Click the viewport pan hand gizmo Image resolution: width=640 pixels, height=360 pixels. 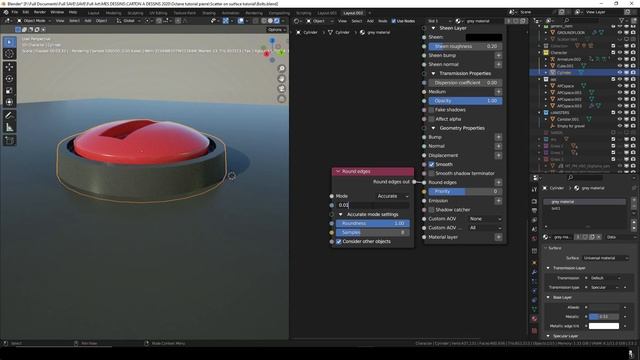pos(282,79)
